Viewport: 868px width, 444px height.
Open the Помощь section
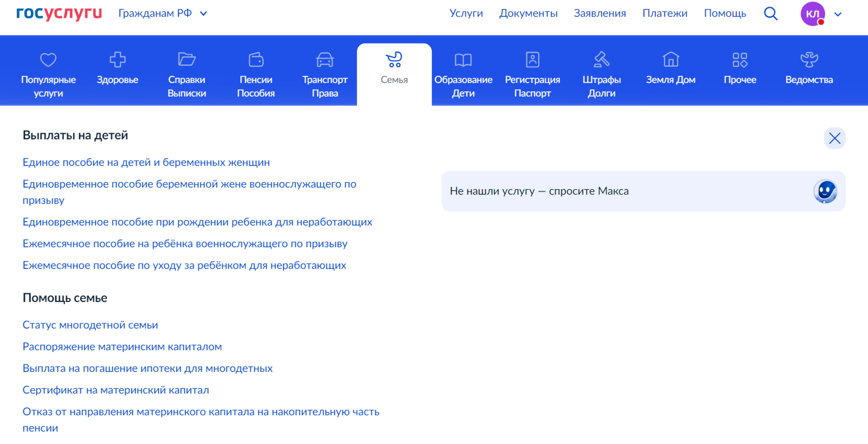click(x=725, y=13)
